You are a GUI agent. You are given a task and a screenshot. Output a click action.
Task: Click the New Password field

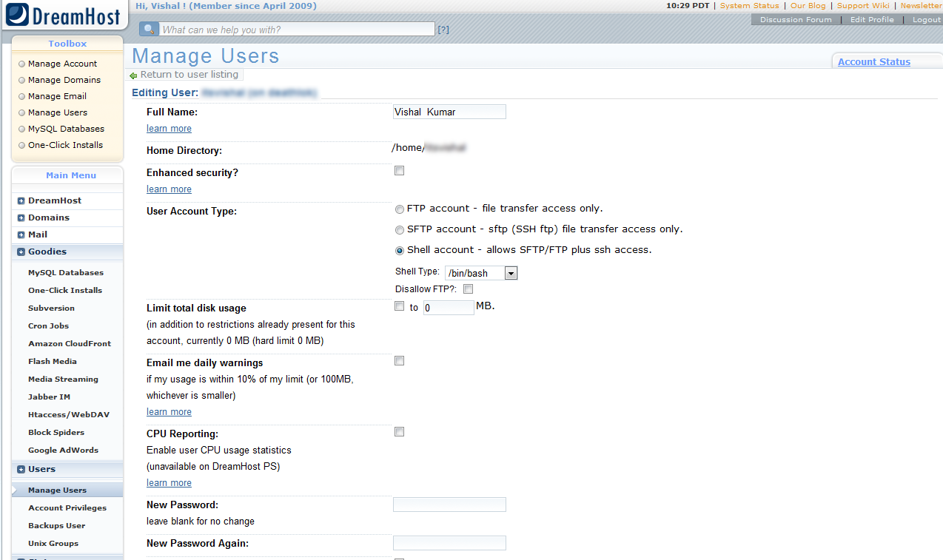click(x=449, y=505)
